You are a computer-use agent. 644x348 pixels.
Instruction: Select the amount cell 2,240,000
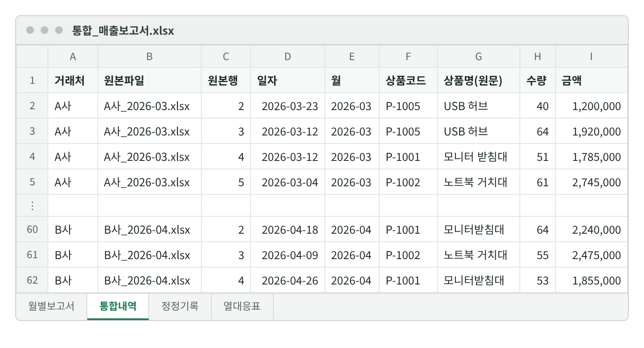(x=591, y=229)
